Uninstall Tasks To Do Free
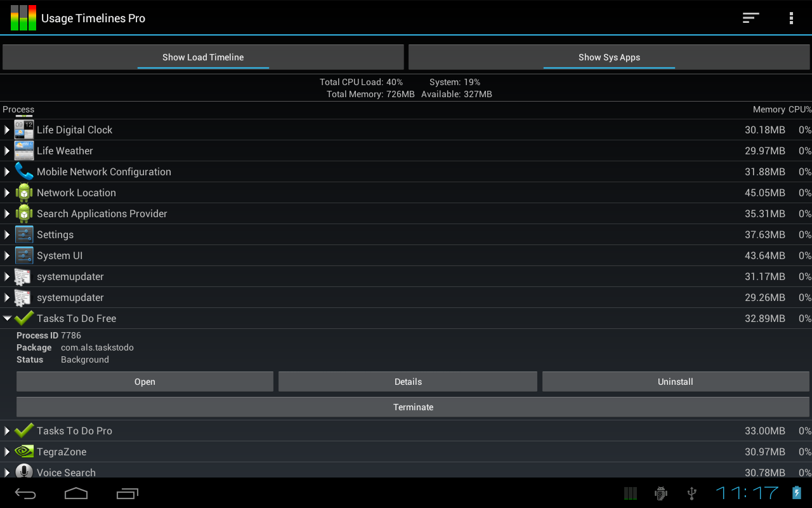Screen dimensions: 812x508 [x=676, y=382]
